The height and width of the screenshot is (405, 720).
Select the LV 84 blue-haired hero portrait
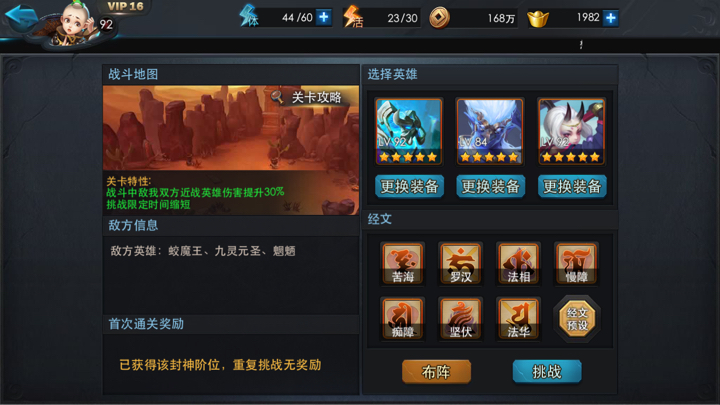(x=490, y=132)
